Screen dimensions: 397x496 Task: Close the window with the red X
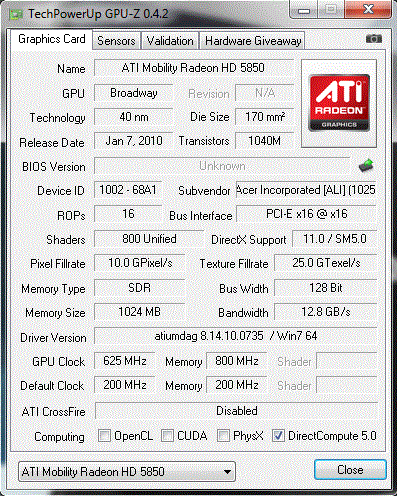[x=368, y=9]
